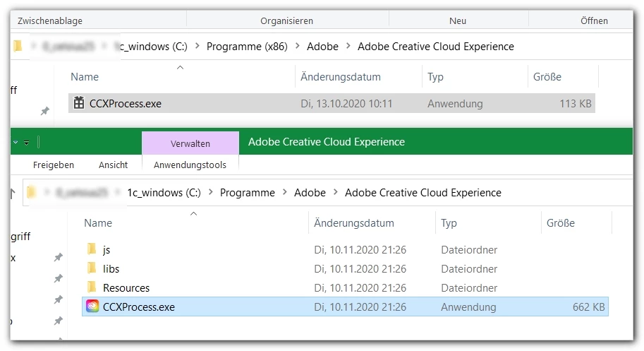Click 'Adobe Creative Cloud Experience' in upper address bar
Viewport: 644px width, 351px height.
[436, 47]
